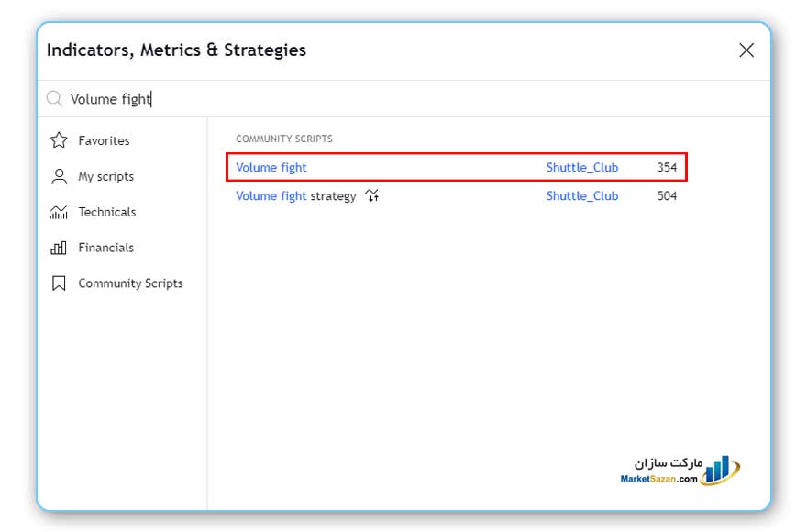The image size is (807, 532).
Task: Click the Technicals chart icon
Action: tap(60, 212)
